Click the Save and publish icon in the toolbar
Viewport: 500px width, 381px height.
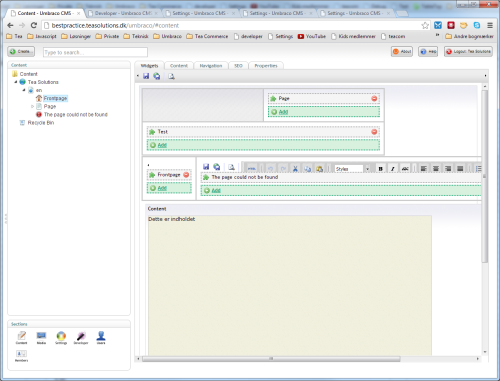point(157,76)
